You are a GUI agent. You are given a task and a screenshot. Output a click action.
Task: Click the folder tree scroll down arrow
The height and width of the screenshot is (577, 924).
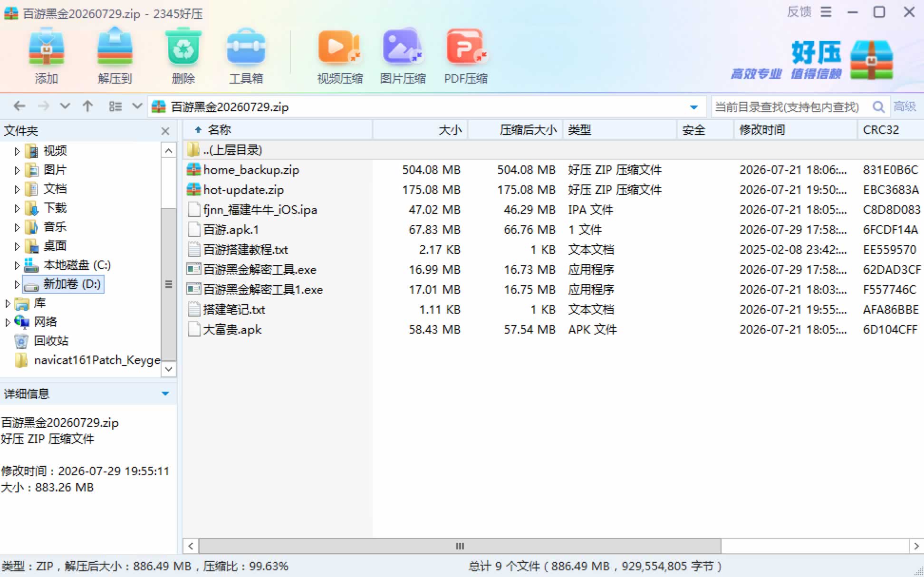168,369
